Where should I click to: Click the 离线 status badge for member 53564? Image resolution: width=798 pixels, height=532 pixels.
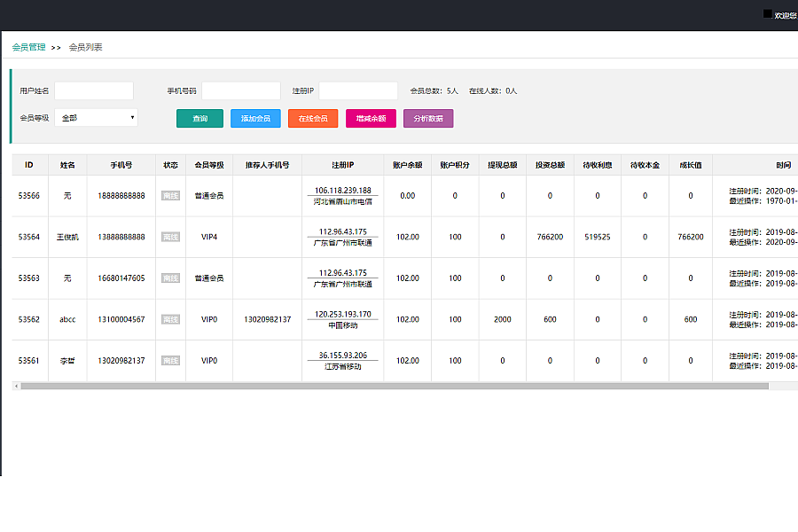click(x=170, y=237)
